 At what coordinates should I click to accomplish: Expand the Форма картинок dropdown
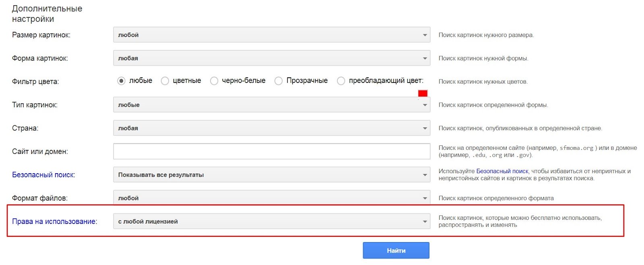[271, 58]
